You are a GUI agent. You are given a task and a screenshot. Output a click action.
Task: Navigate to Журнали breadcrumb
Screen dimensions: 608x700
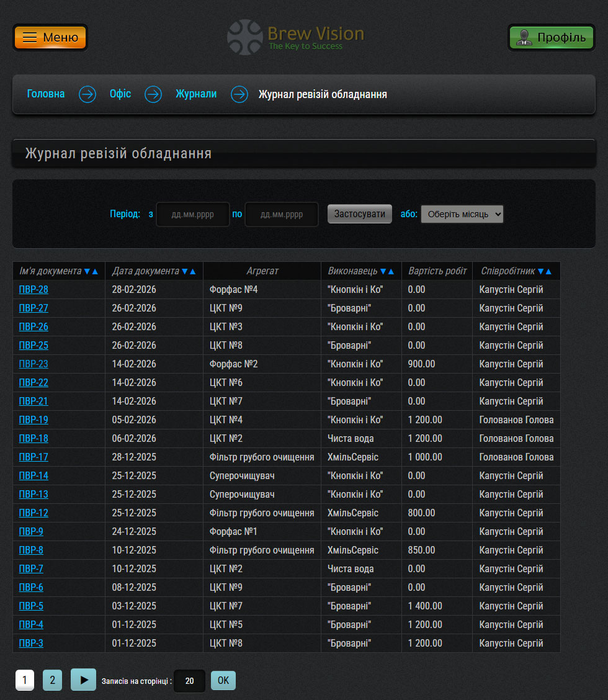(196, 94)
